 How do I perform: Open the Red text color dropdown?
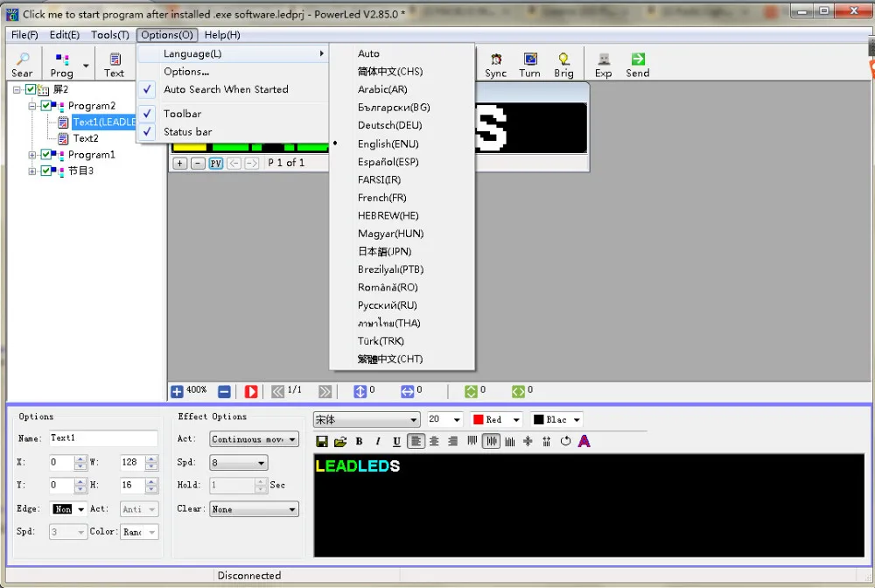[x=497, y=419]
